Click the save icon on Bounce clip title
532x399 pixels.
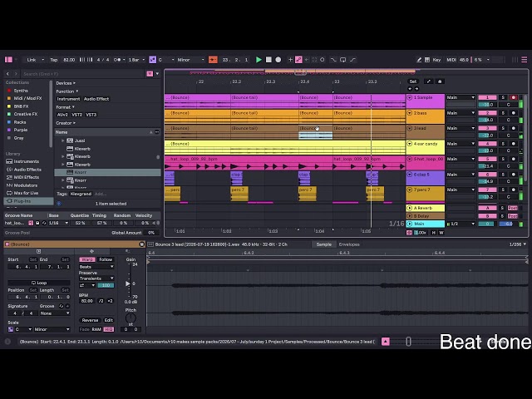[x=142, y=244]
